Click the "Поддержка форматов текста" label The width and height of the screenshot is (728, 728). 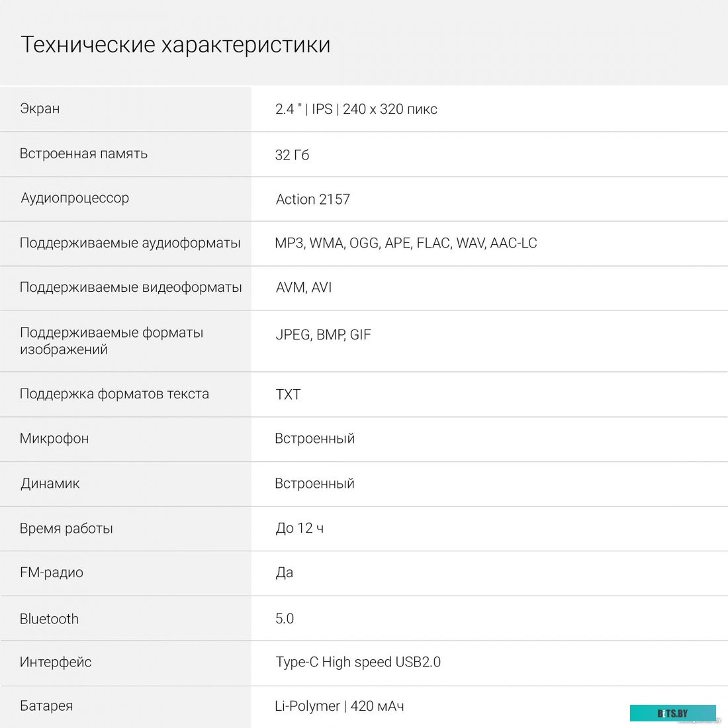pyautogui.click(x=114, y=394)
